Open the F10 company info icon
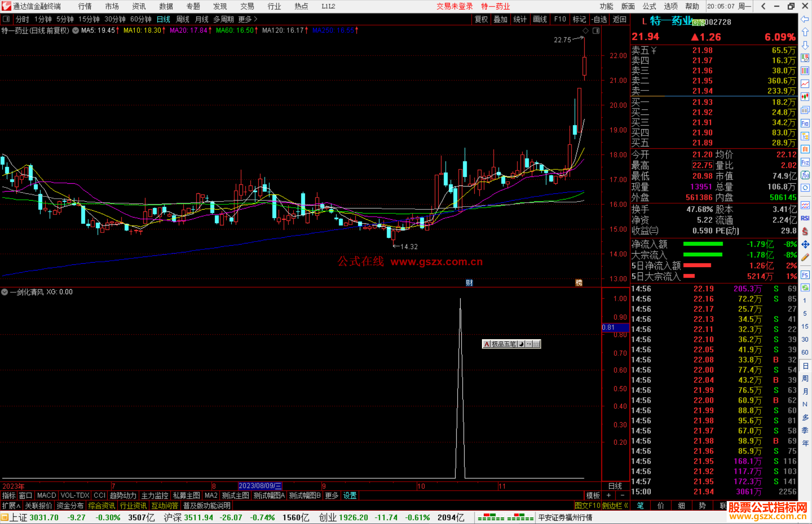This screenshot has width=812, height=524. pyautogui.click(x=805, y=124)
